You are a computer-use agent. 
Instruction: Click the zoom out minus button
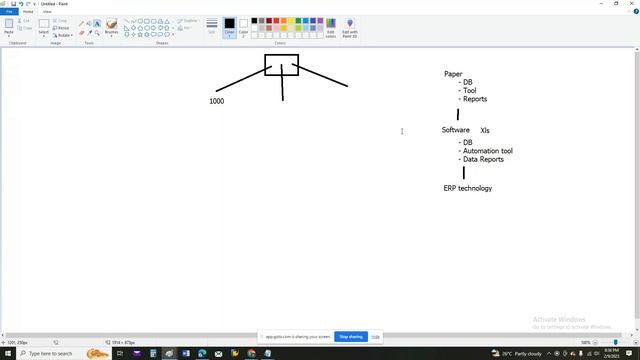click(x=595, y=342)
